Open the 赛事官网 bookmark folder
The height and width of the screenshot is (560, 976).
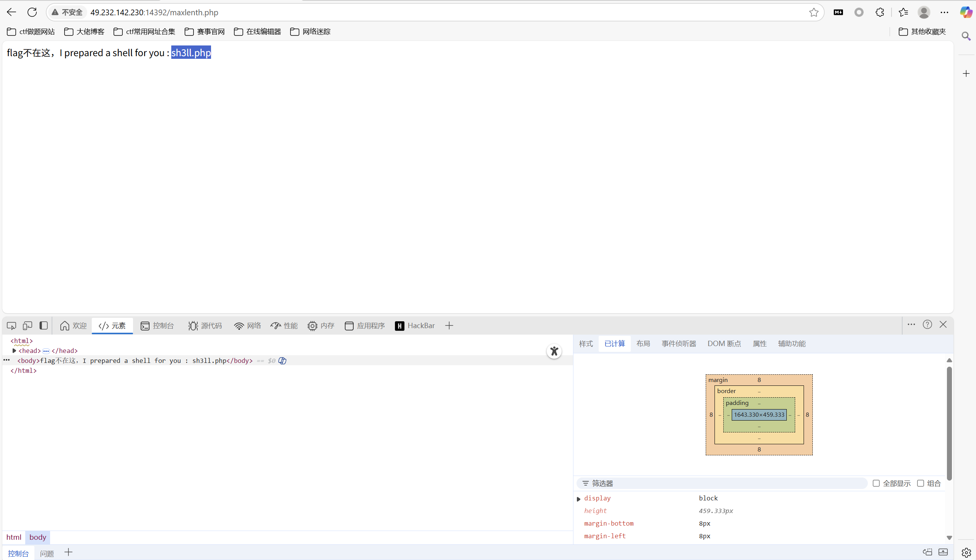pyautogui.click(x=205, y=32)
